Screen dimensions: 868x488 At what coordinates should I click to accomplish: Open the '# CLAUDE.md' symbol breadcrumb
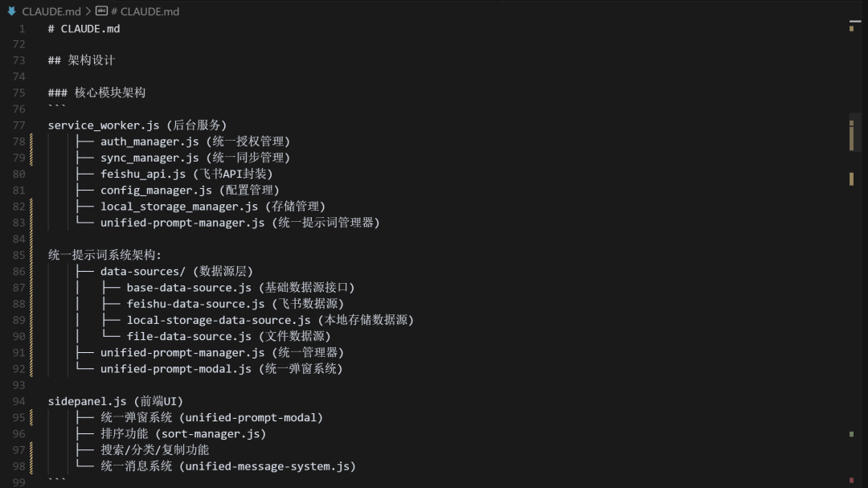(145, 11)
